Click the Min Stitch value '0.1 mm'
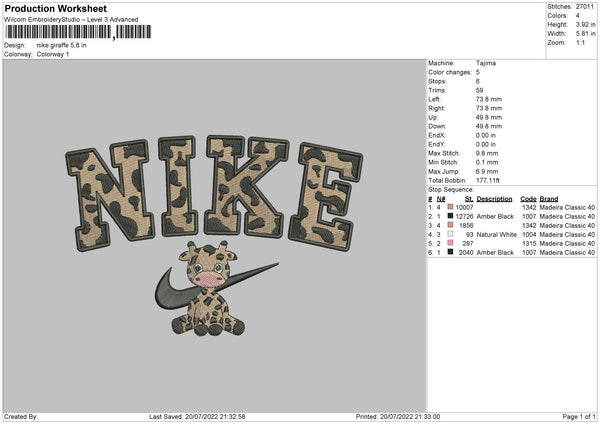The height and width of the screenshot is (424, 600). 487,162
